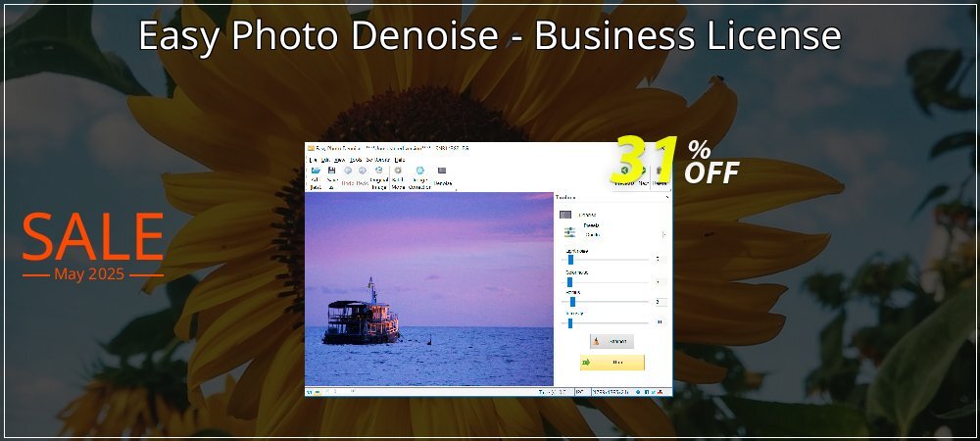Open Batch Mode gear icon
Viewport: 980px width, 441px height.
click(398, 170)
